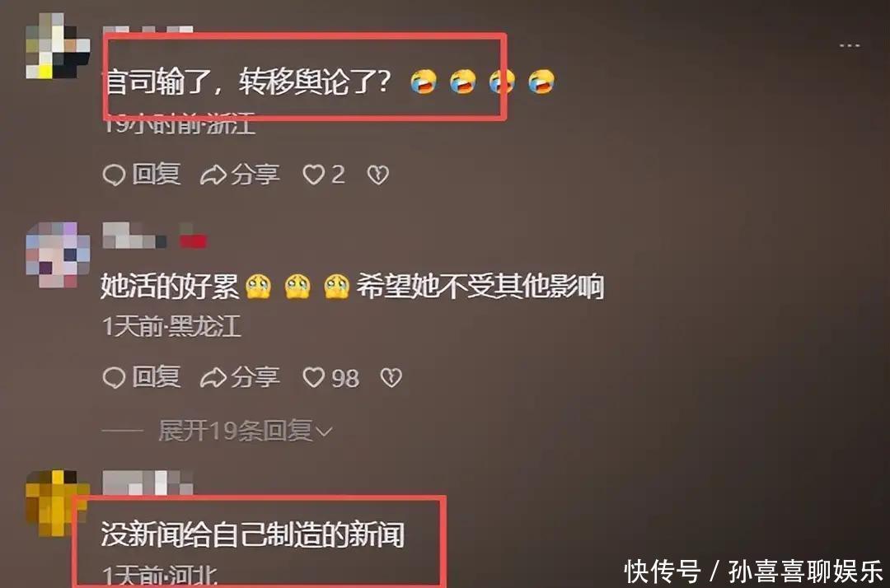Select the comment 没新闻给自己制造的新闻
This screenshot has width=890, height=588.
(253, 534)
